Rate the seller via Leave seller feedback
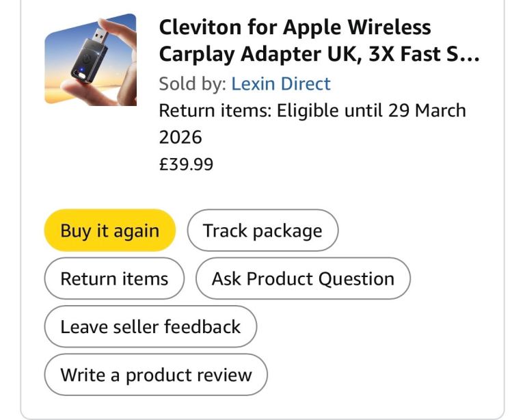 [150, 326]
